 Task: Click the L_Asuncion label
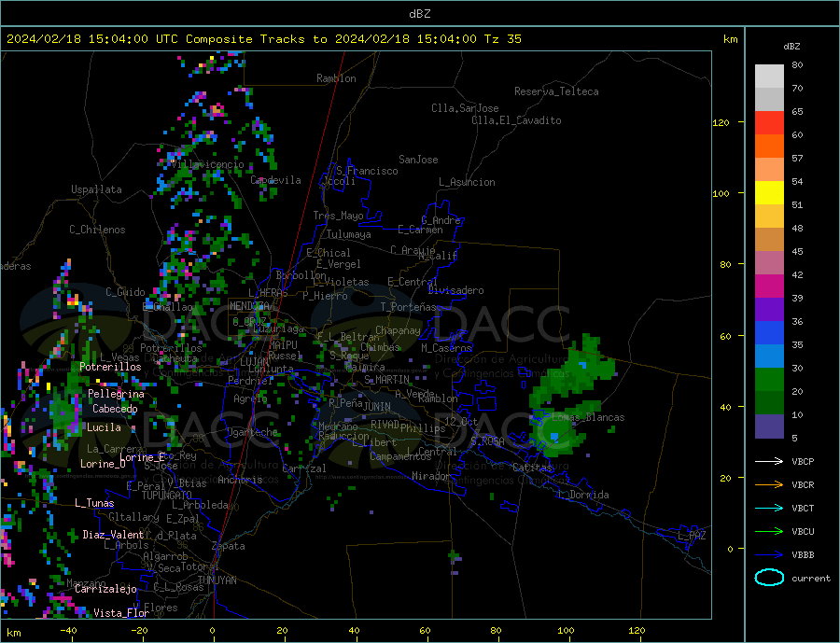[467, 182]
